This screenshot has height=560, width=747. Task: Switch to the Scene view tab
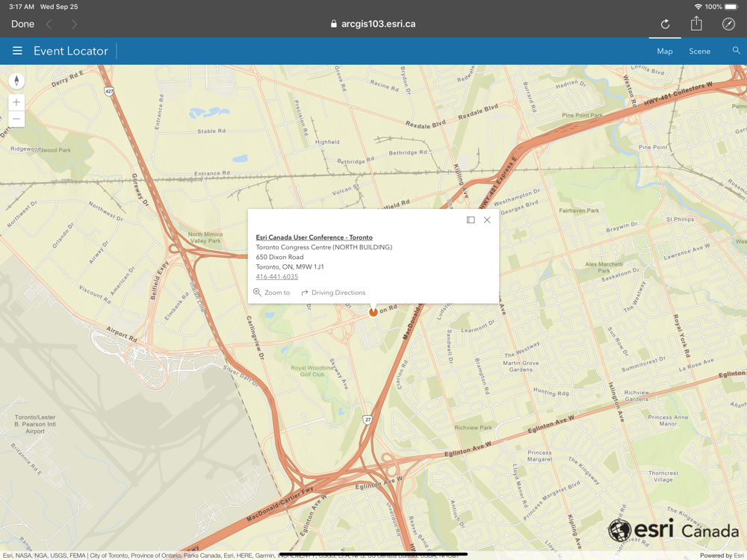(x=699, y=52)
